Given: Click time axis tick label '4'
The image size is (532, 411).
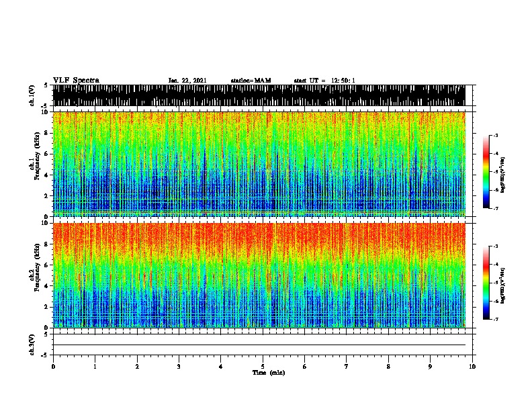Looking at the screenshot, I should click(221, 367).
